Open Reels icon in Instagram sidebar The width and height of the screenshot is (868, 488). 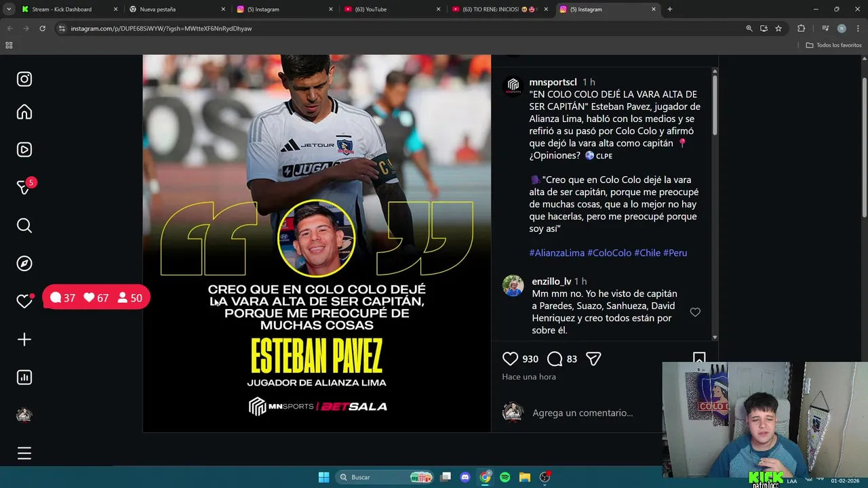tap(24, 150)
